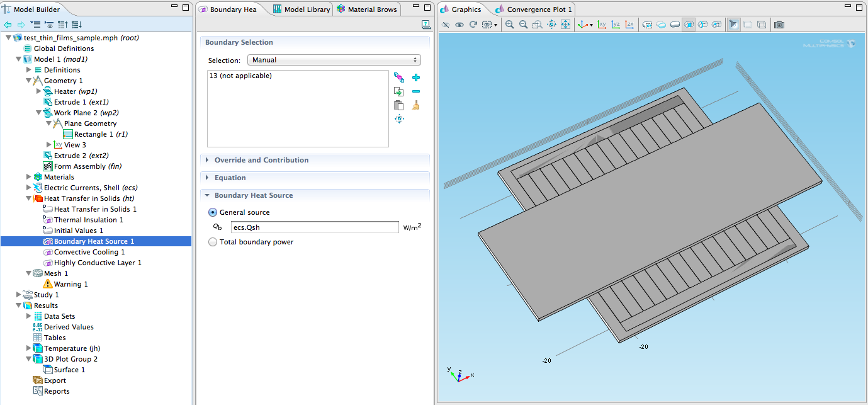
Task: Click the Zoom Extents icon
Action: [565, 25]
